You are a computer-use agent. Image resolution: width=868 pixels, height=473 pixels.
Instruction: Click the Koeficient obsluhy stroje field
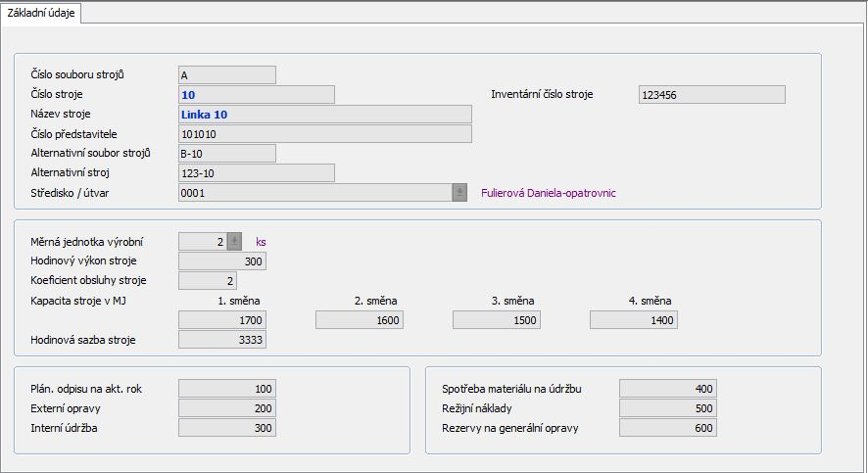208,281
